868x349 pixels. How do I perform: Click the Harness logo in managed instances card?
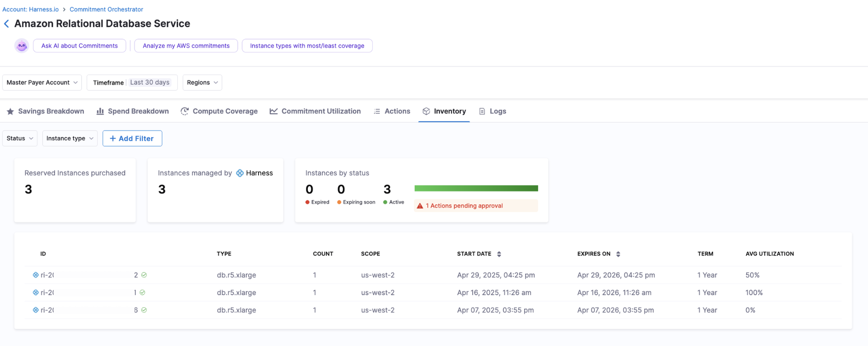coord(240,173)
